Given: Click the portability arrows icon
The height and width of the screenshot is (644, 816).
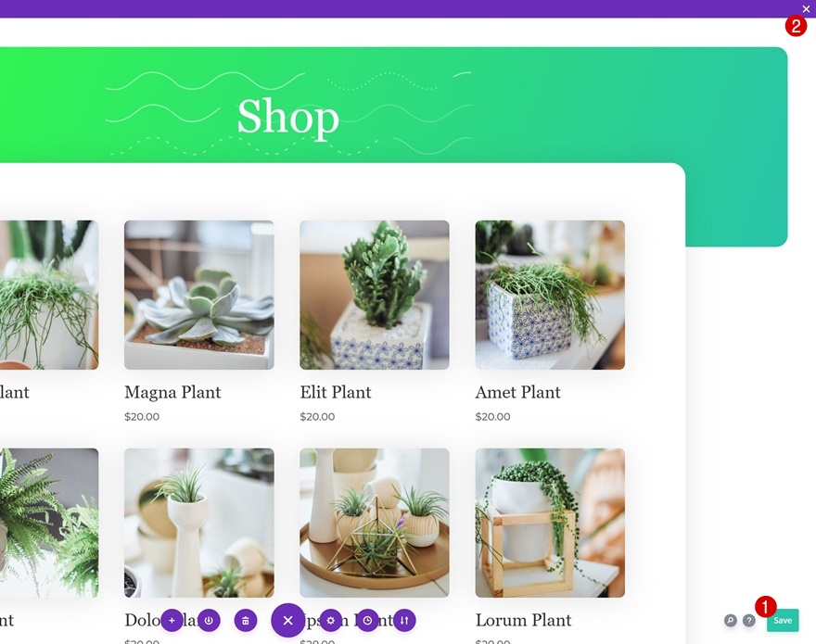Looking at the screenshot, I should 404,621.
